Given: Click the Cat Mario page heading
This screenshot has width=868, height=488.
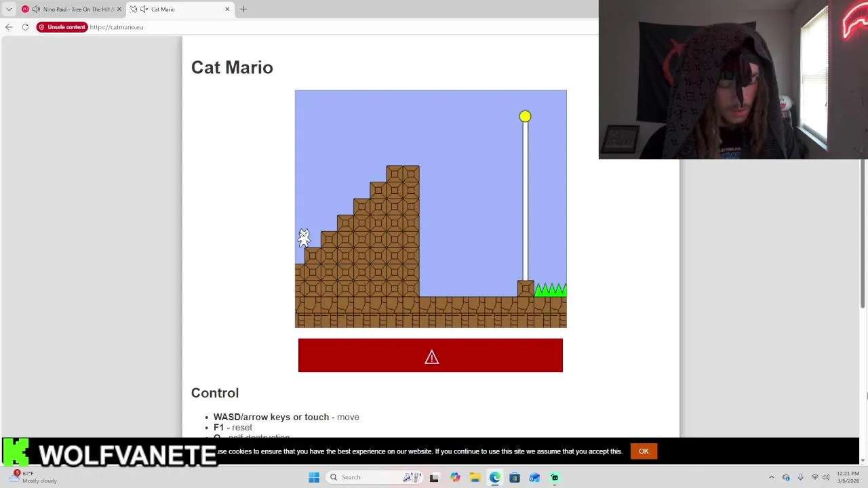Looking at the screenshot, I should point(232,67).
